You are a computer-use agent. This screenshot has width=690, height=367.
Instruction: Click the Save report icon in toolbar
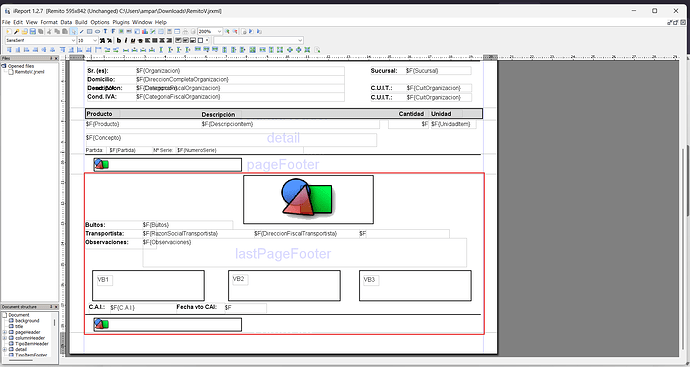tap(33, 31)
